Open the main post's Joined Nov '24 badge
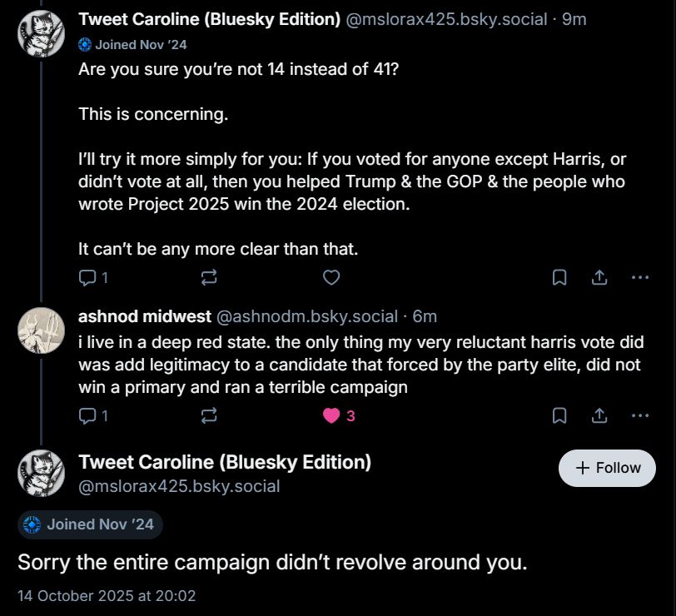 (91, 524)
